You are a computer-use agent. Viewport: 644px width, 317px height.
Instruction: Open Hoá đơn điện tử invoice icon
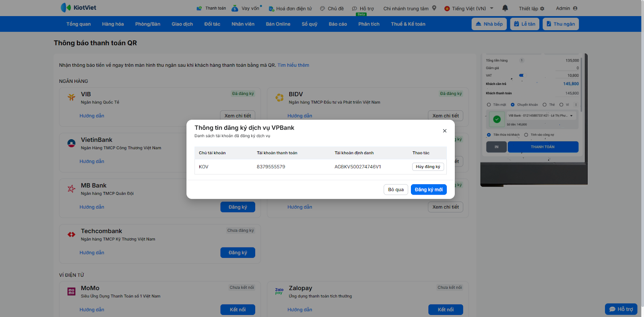point(271,8)
